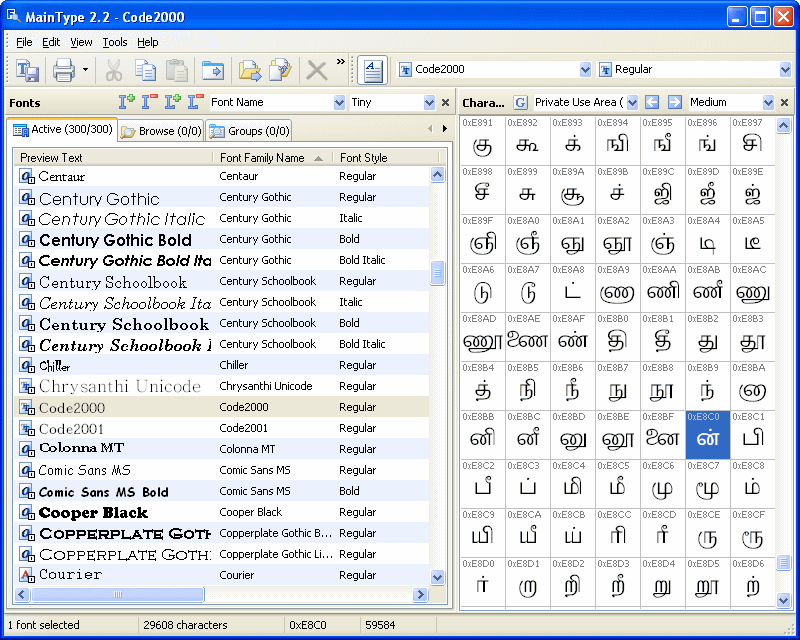Viewport: 800px width, 640px height.
Task: Open the Medium character size dropdown
Action: pos(768,103)
